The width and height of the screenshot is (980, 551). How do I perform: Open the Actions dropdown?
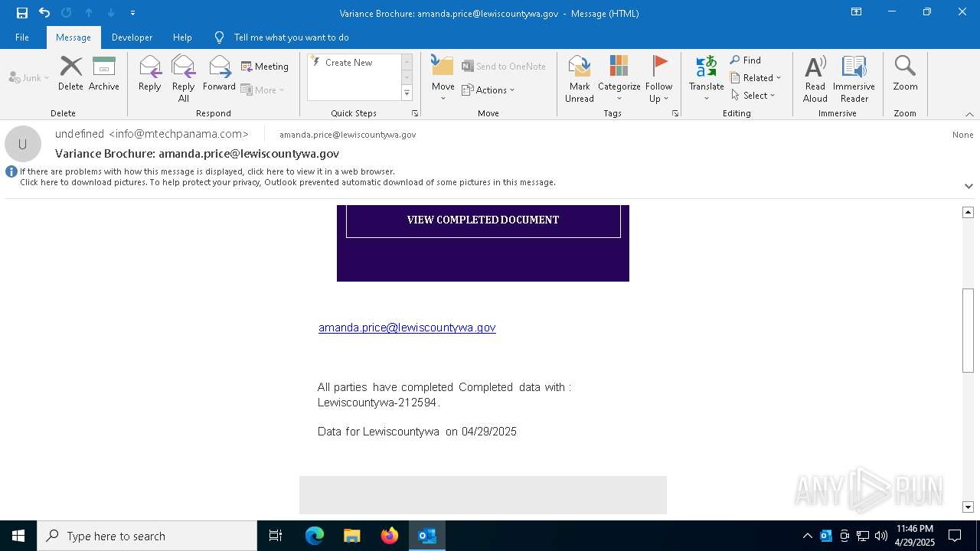[x=488, y=90]
